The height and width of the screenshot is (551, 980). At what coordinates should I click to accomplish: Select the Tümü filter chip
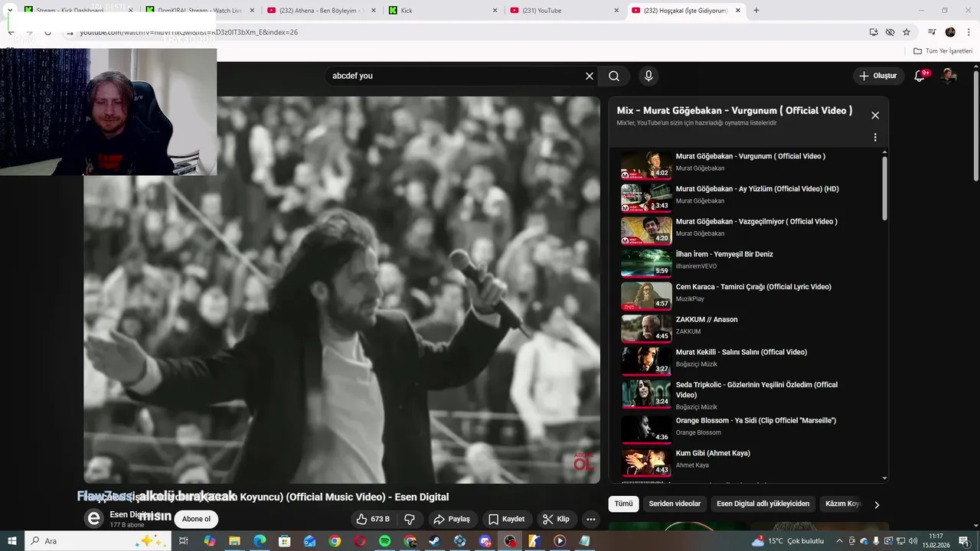[624, 504]
